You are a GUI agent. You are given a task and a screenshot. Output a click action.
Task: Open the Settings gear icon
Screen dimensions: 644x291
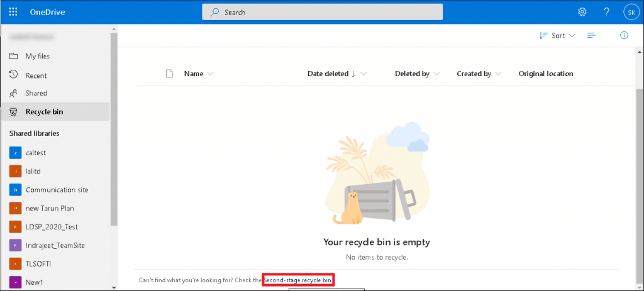[582, 12]
